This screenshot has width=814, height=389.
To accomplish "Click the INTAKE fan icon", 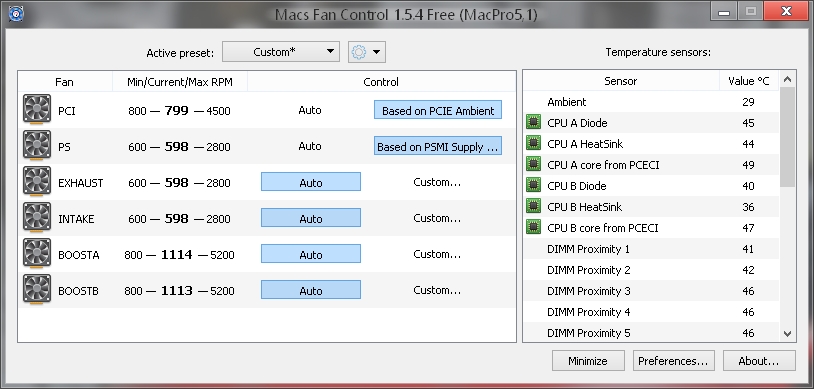I will (37, 218).
